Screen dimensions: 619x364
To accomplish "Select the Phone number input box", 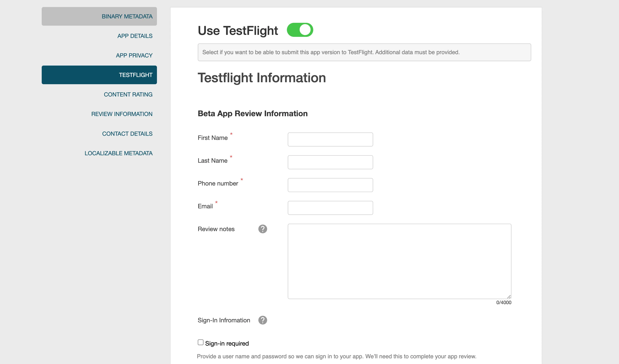I will [330, 185].
